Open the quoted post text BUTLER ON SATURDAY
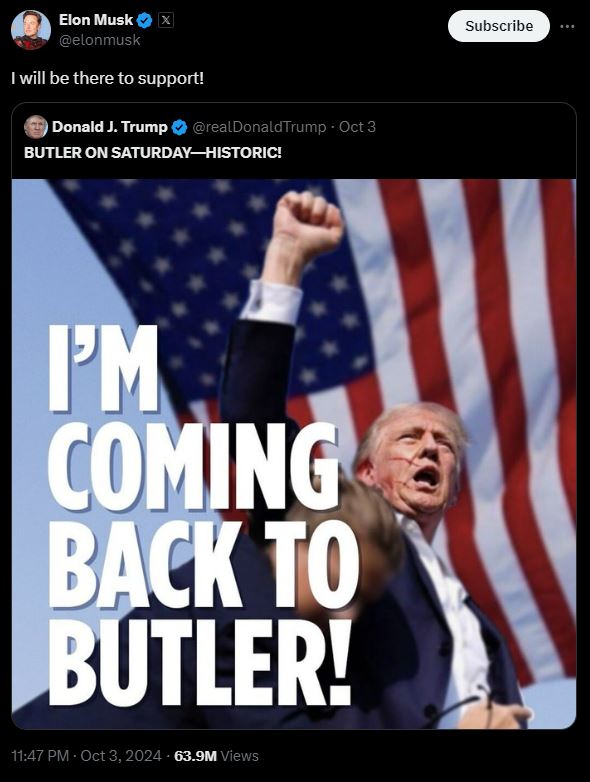 [153, 153]
